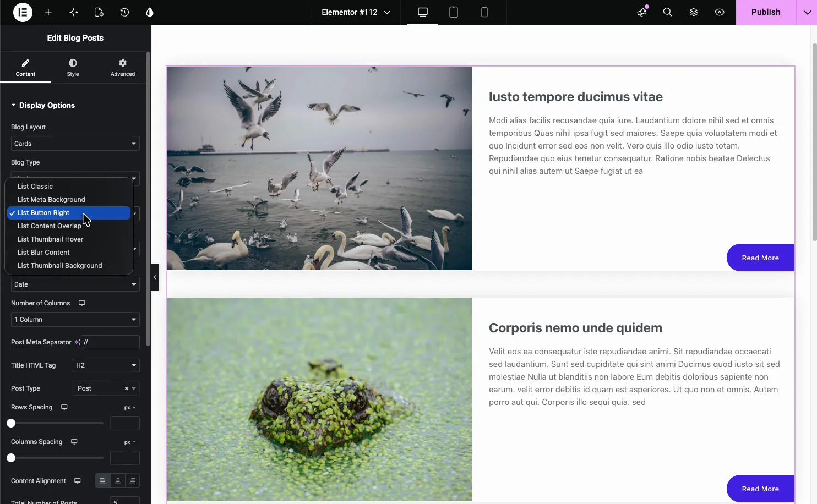Toggle the Preview eye icon
Screen dimensions: 817x504
[720, 12]
